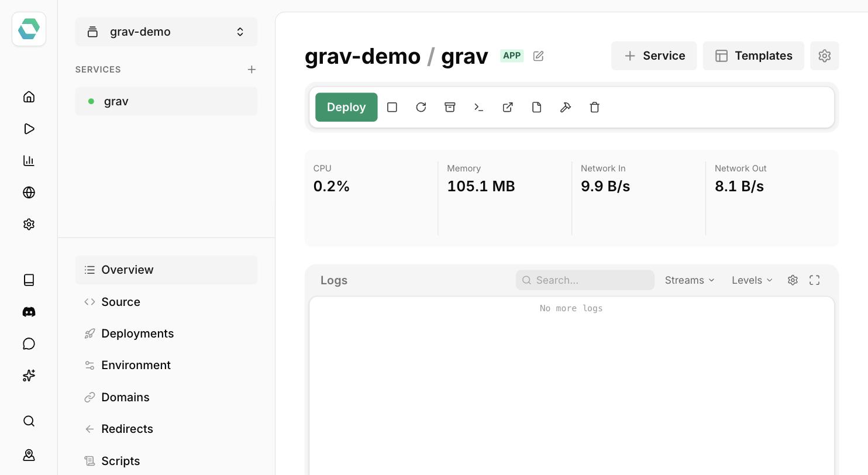
Task: Open the play/actions icon in the left rail
Action: point(29,129)
